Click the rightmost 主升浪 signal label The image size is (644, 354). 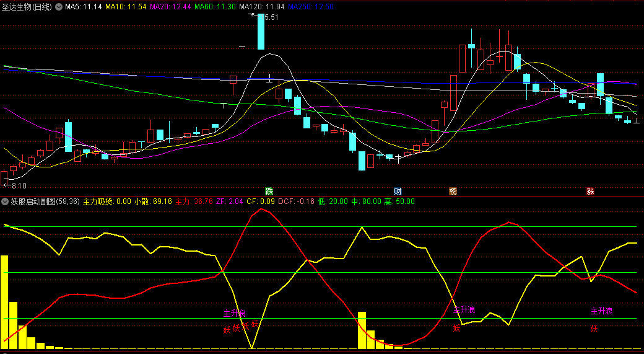pyautogui.click(x=602, y=311)
